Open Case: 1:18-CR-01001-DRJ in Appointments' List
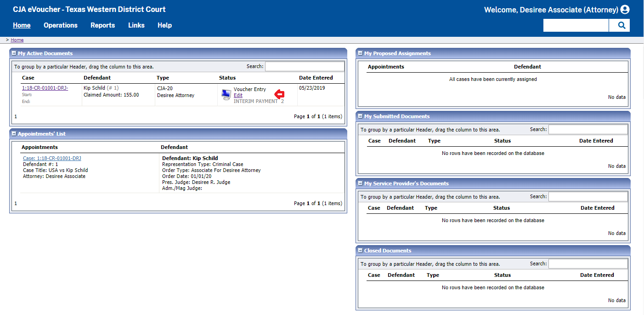 pyautogui.click(x=51, y=158)
